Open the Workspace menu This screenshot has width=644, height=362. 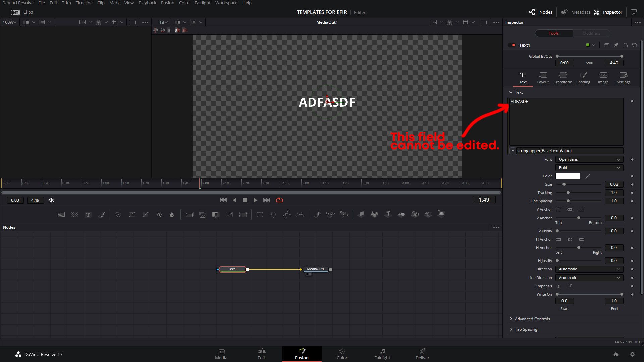click(226, 3)
